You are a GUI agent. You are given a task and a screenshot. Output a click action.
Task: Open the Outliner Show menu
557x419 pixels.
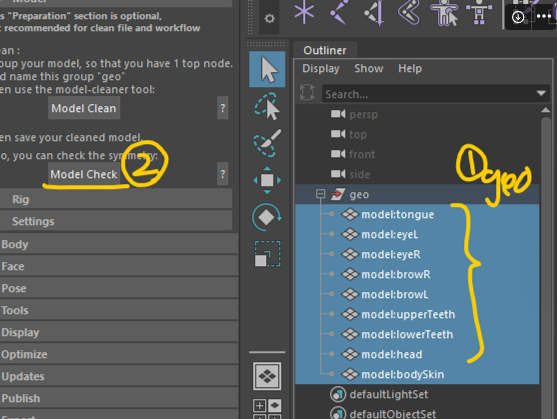368,68
